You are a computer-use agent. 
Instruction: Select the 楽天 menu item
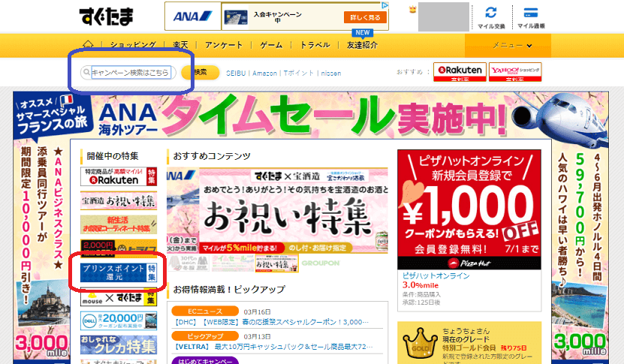pos(180,45)
